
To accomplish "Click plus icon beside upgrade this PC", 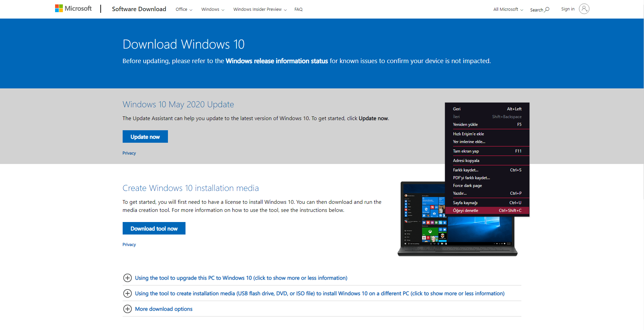I will coord(127,278).
